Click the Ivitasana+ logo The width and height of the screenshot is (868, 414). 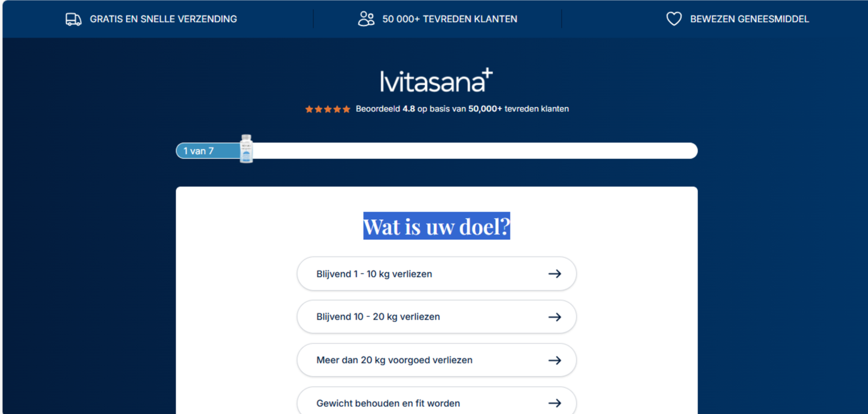coord(436,81)
